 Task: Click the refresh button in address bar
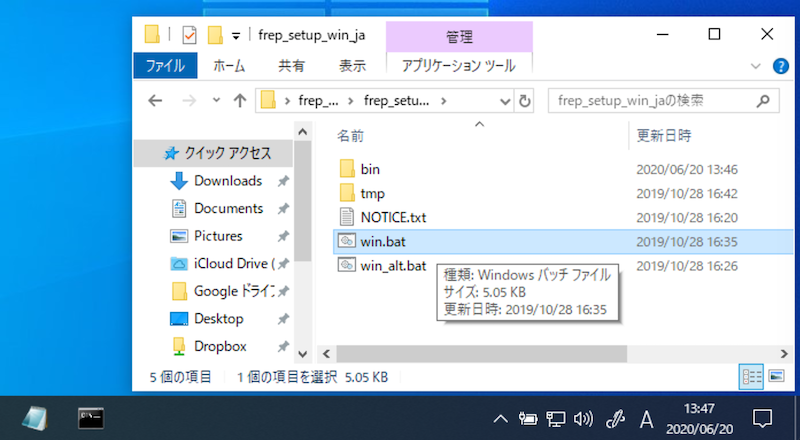[526, 101]
